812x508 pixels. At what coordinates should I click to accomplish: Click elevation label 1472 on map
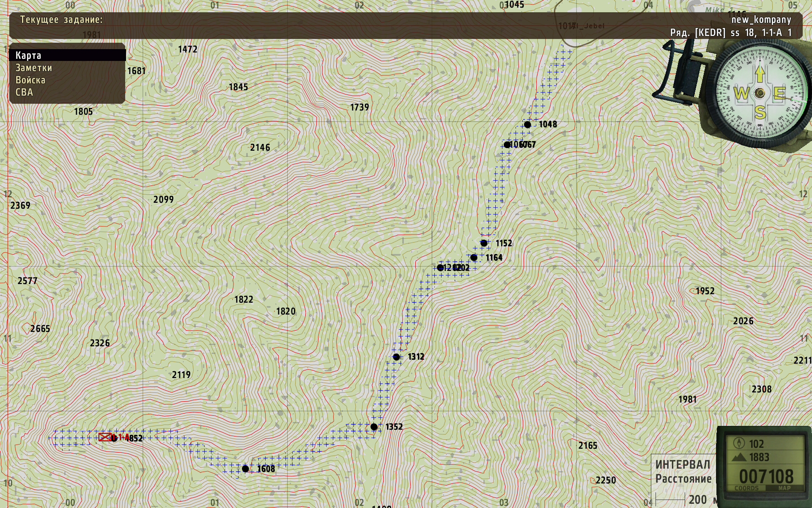[x=188, y=50]
